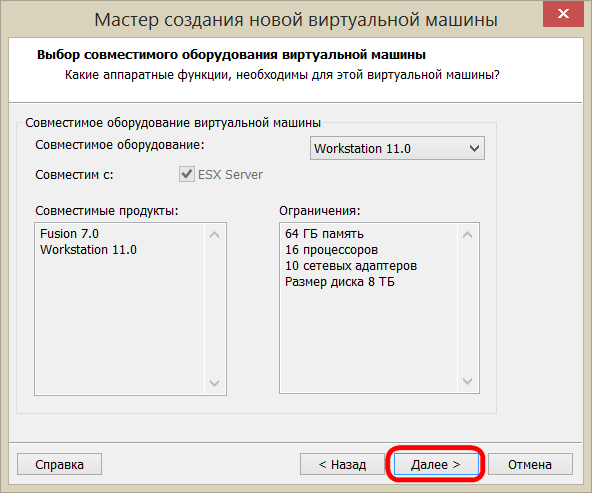
Task: Close the wizard with the red X
Action: tap(563, 14)
